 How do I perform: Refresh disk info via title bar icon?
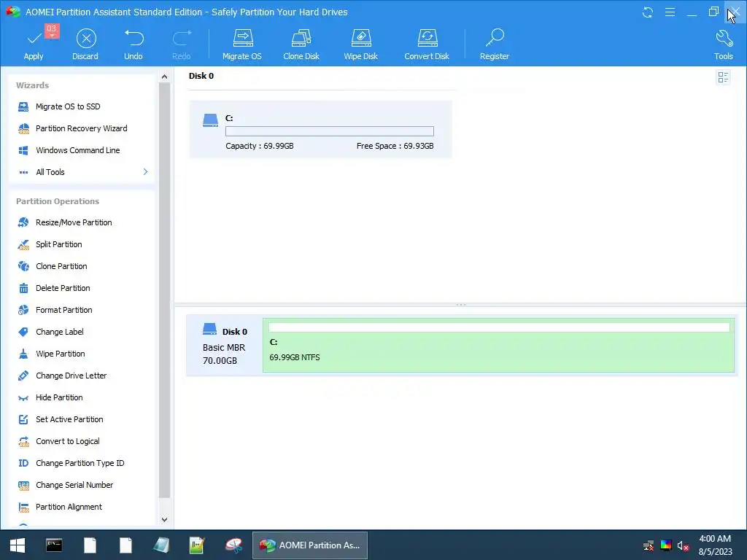click(x=648, y=12)
